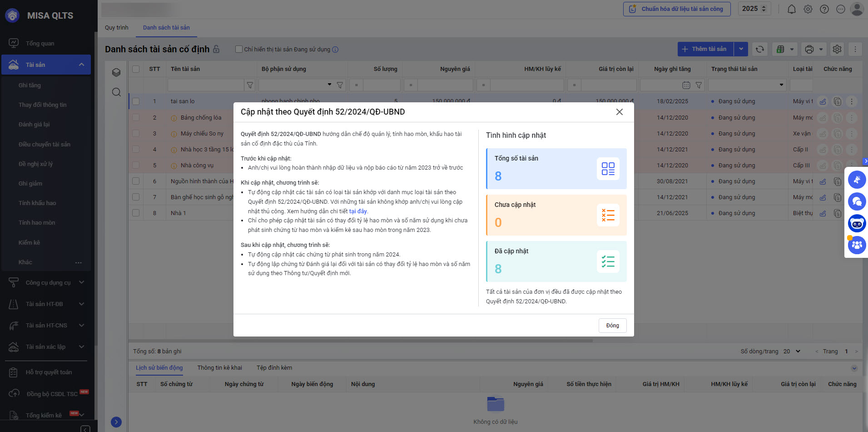This screenshot has width=868, height=432.
Task: Click the Chưa cập nhật status card
Action: coord(556,215)
